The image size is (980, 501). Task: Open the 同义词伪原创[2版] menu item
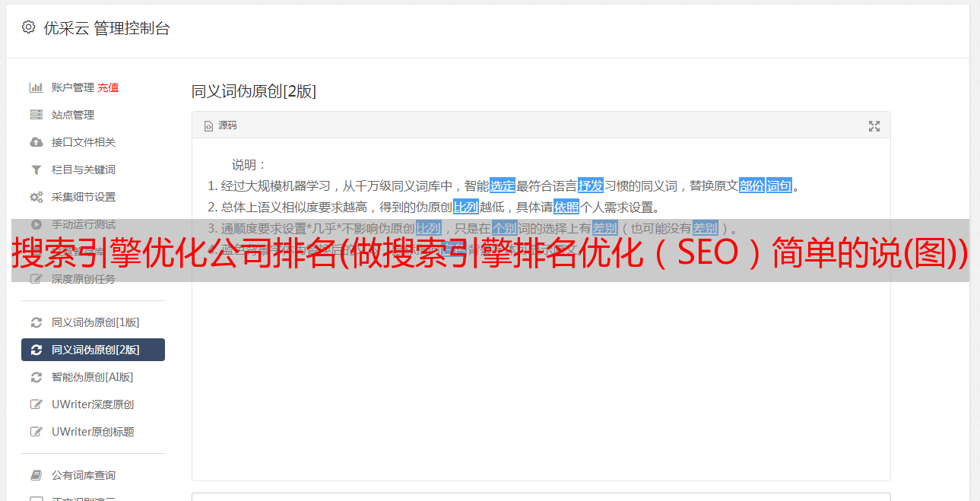pos(93,350)
